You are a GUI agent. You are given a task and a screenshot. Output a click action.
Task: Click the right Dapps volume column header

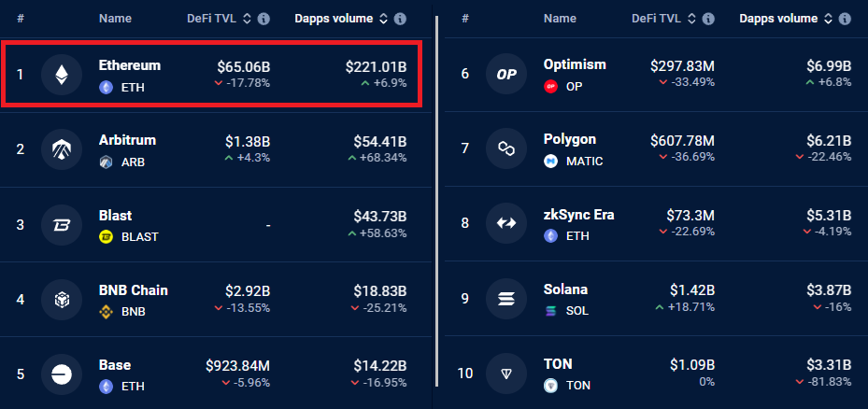tap(778, 19)
